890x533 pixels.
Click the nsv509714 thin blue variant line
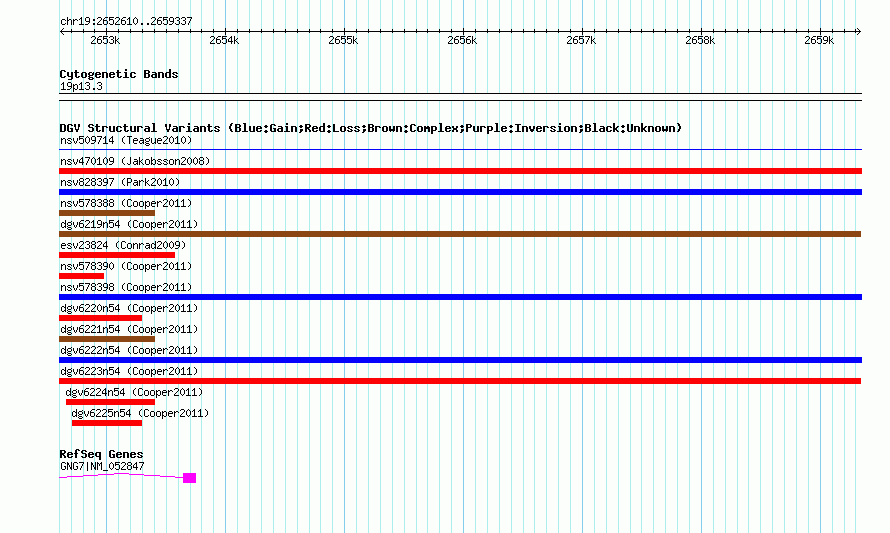460,150
